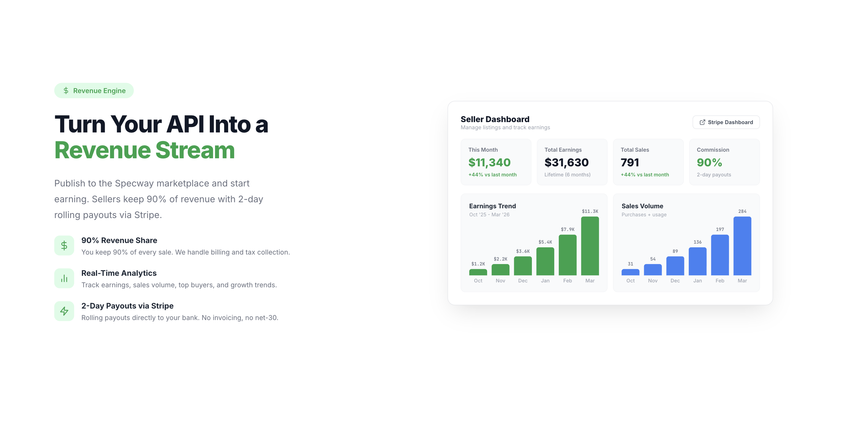This screenshot has height=443, width=868.
Task: Select the Total Sales 791 card
Action: click(648, 162)
